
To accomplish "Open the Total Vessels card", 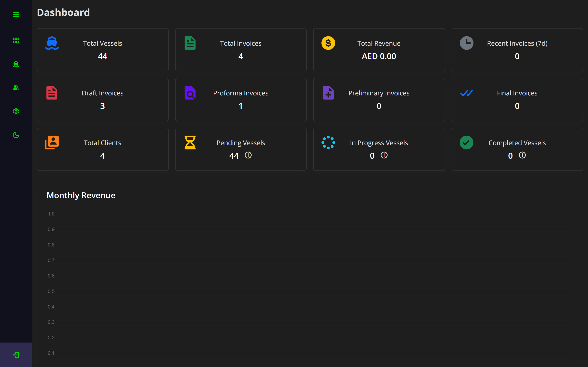I will [x=102, y=50].
